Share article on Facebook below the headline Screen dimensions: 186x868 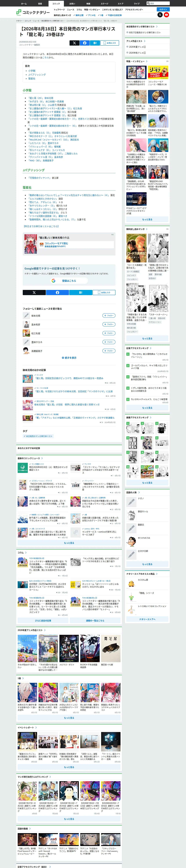coord(85,43)
